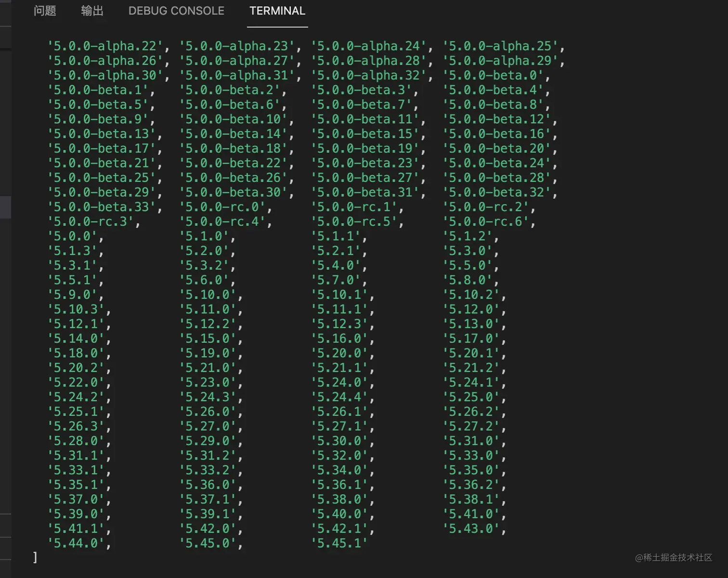Click the closing bracket of the array
This screenshot has height=578, width=728.
(x=35, y=557)
